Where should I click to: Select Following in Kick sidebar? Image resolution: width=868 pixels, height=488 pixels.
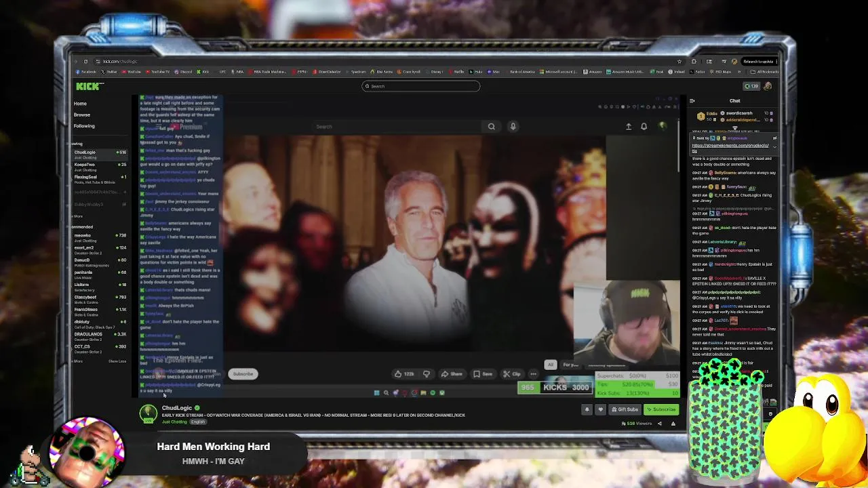point(84,126)
